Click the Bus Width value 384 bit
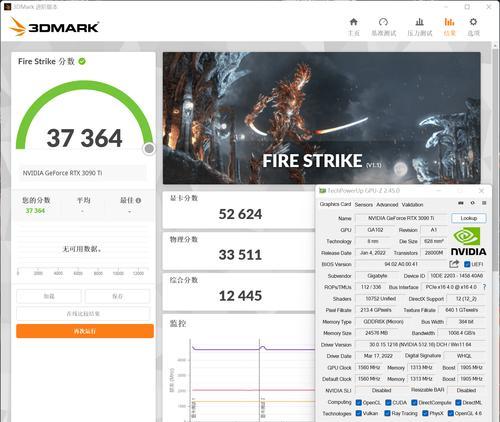 pos(466,322)
